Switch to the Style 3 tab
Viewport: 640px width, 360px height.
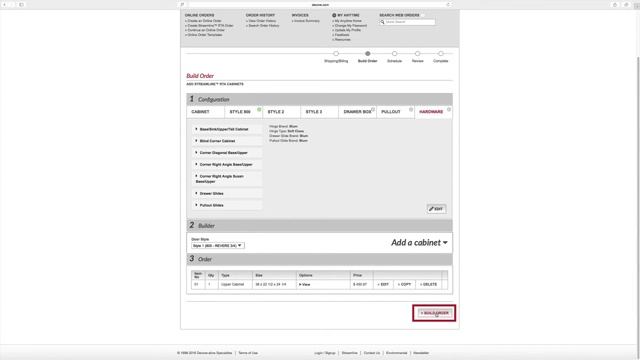pos(319,112)
